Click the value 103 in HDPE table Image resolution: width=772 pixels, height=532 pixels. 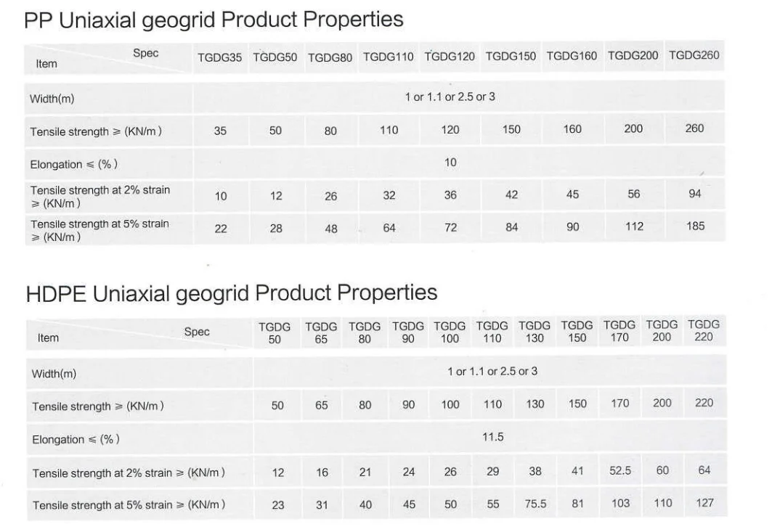click(620, 503)
